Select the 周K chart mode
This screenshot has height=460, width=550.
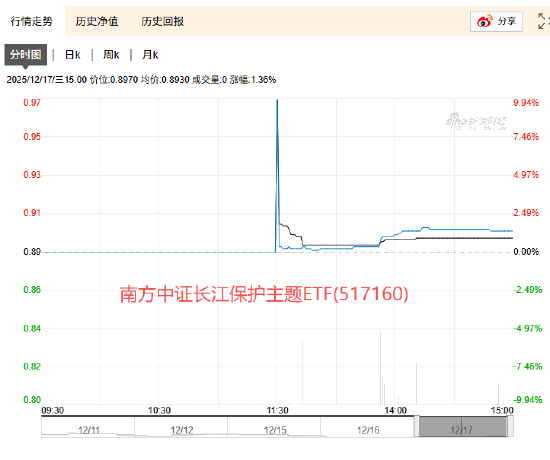[111, 55]
